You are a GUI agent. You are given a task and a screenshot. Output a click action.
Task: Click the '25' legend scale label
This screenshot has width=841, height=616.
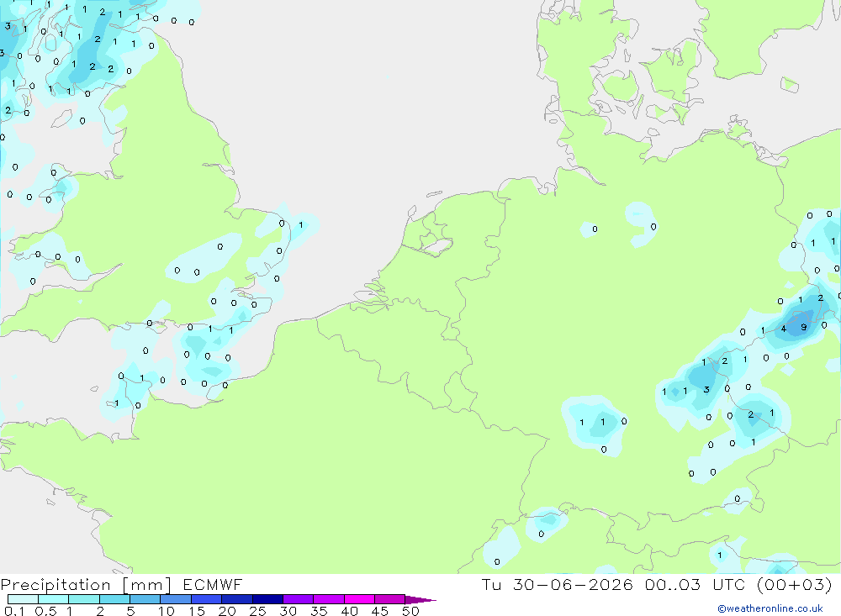tap(258, 611)
